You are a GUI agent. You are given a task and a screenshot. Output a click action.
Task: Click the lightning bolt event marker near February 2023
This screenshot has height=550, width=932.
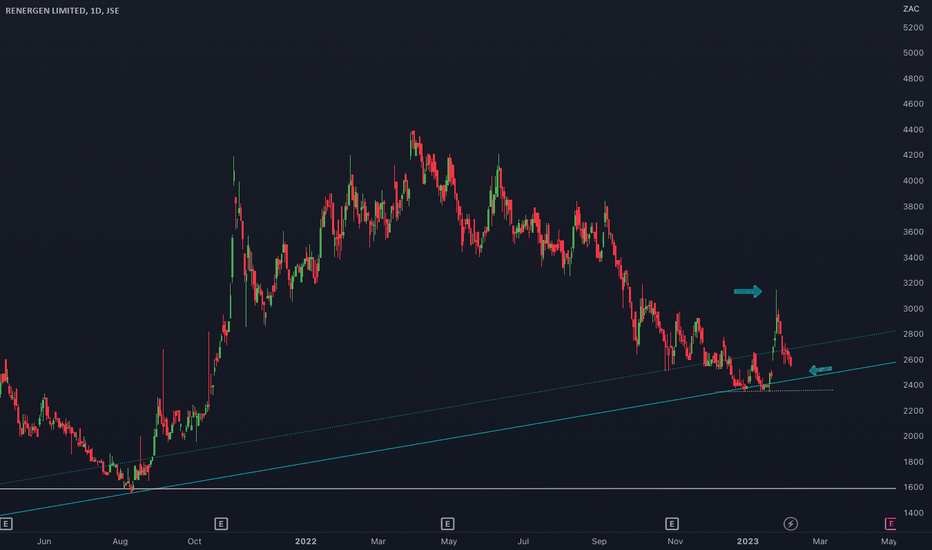791,524
